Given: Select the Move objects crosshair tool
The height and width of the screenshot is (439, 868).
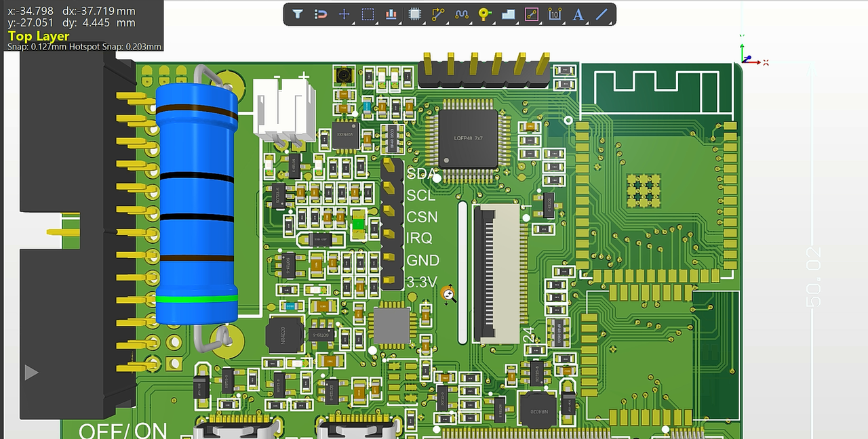Looking at the screenshot, I should click(x=344, y=14).
